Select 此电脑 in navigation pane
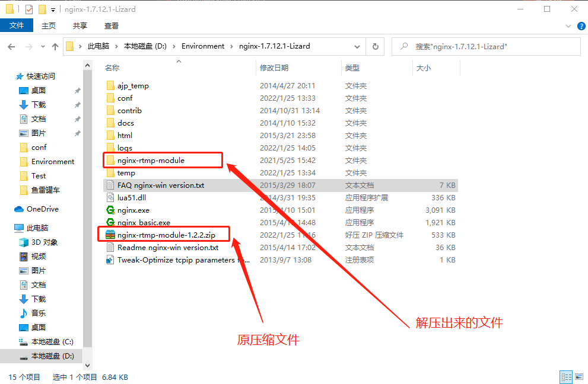This screenshot has width=588, height=384. coord(37,228)
